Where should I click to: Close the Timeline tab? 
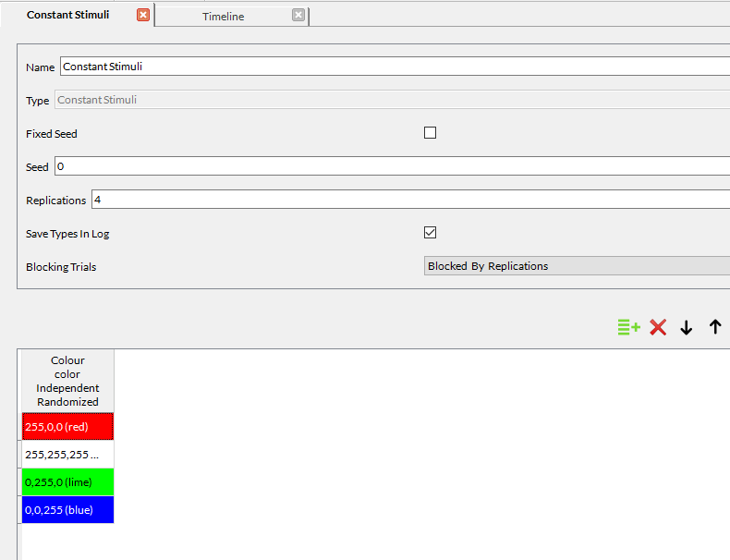click(x=298, y=15)
